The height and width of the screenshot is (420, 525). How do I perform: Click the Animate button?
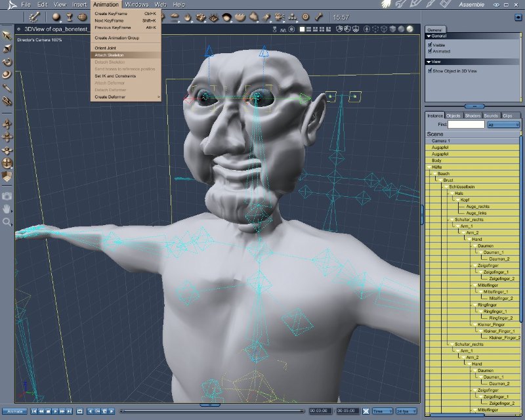14,411
